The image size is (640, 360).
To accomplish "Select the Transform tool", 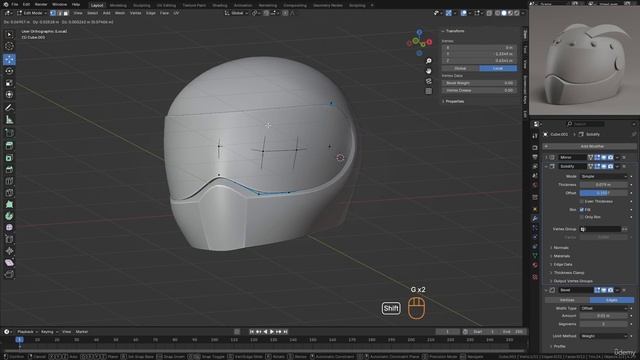I will (x=9, y=95).
